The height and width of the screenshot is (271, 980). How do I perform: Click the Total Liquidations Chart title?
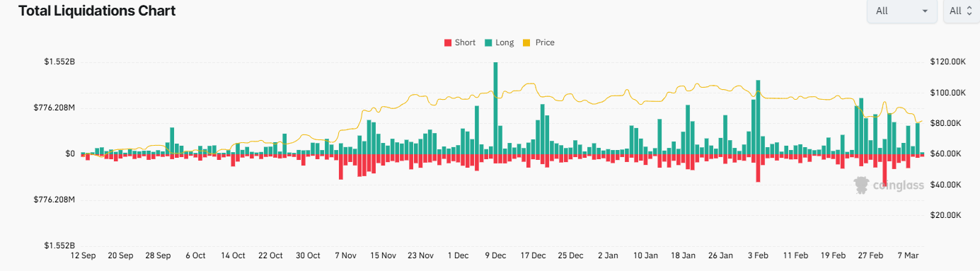coord(97,11)
